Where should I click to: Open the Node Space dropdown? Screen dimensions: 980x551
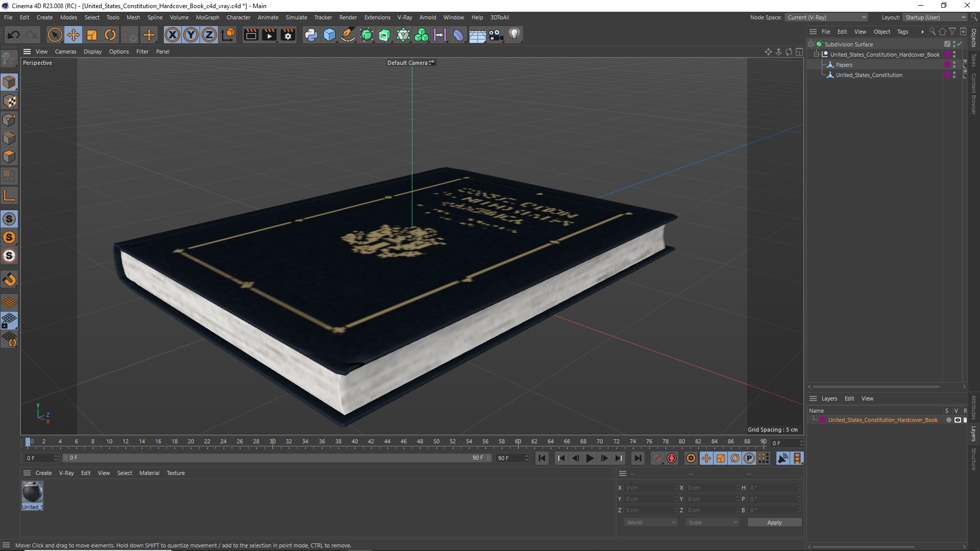pos(827,17)
